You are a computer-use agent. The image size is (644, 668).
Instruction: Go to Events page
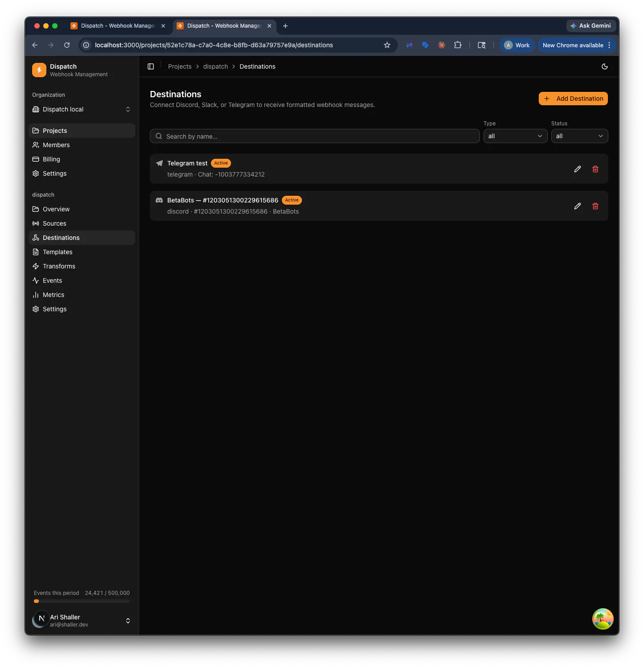point(82,280)
